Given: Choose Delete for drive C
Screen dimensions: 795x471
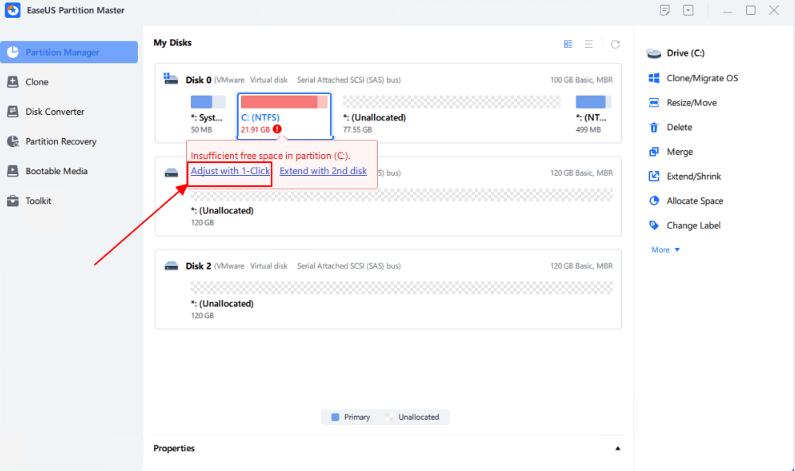Looking at the screenshot, I should pyautogui.click(x=679, y=127).
